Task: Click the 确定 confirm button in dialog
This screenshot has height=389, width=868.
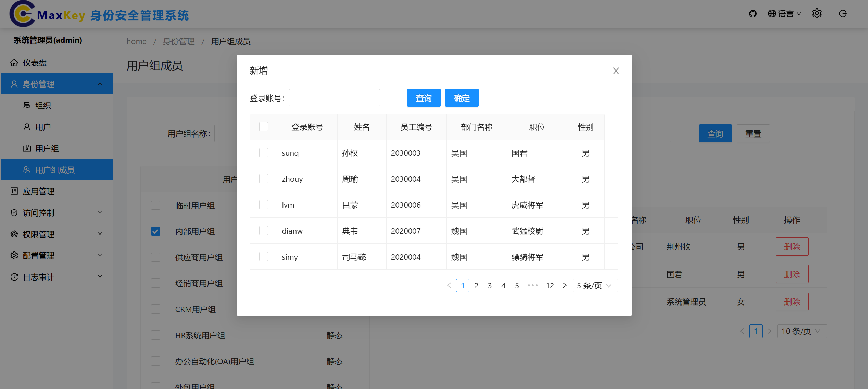Action: tap(462, 98)
